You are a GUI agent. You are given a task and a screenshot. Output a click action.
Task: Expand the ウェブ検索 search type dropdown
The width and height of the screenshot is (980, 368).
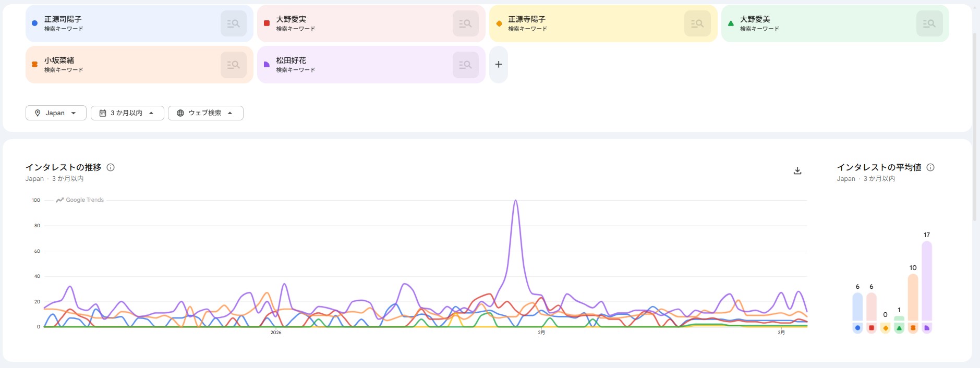(x=205, y=113)
